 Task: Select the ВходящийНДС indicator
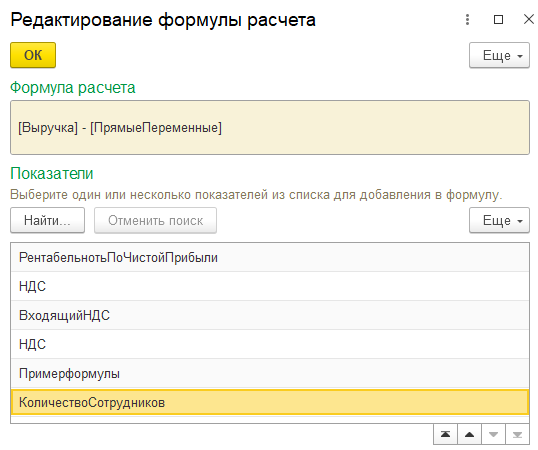pos(270,315)
